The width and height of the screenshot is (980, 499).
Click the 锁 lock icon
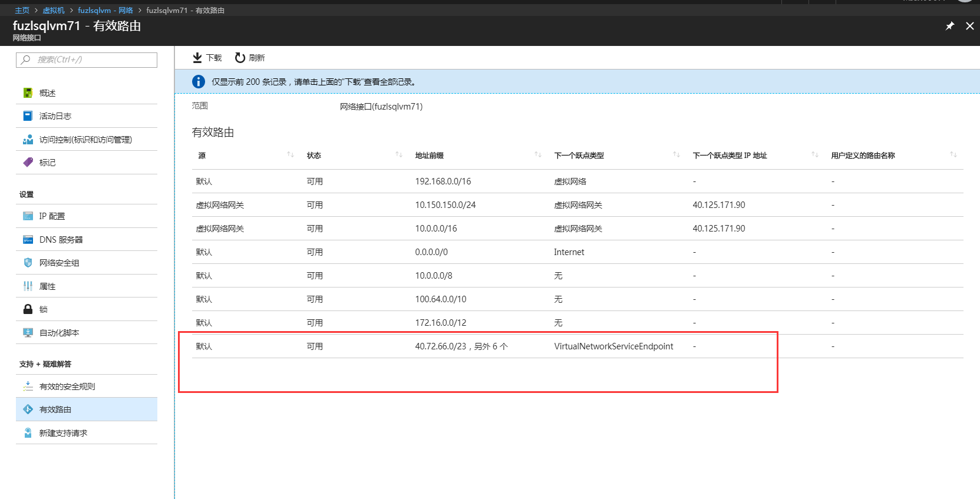tap(28, 309)
